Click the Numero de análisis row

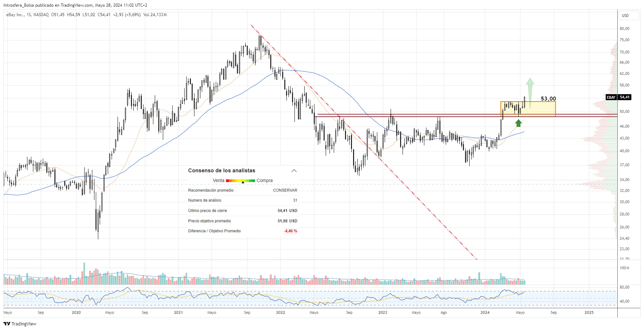[243, 200]
